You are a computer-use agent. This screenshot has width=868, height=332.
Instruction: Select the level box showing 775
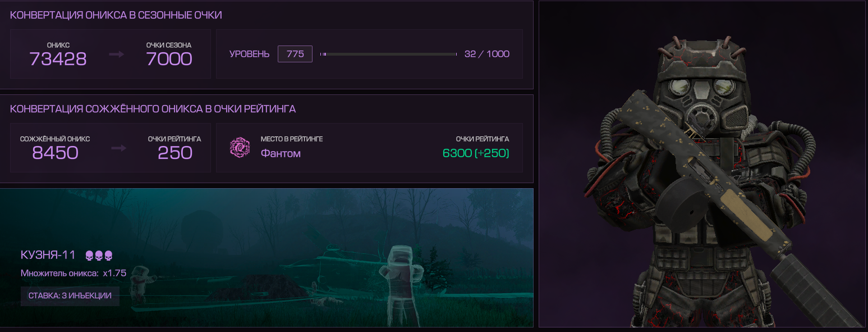click(295, 54)
